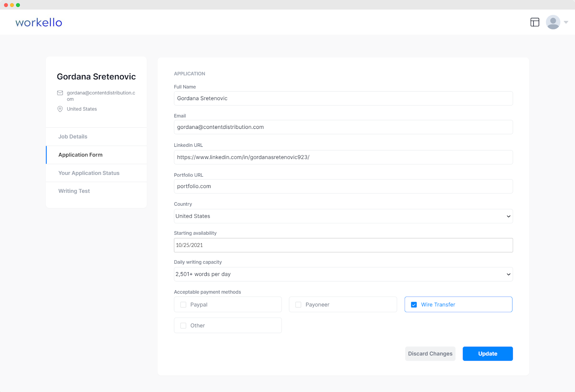Click the United States sidebar location text
Screen dimensions: 575x392
(x=82, y=109)
